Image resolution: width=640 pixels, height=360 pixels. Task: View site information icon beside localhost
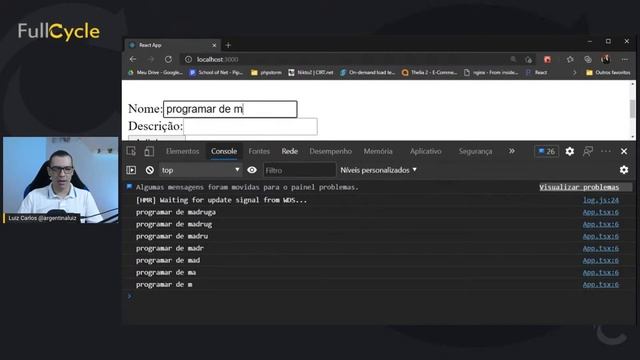coord(188,60)
